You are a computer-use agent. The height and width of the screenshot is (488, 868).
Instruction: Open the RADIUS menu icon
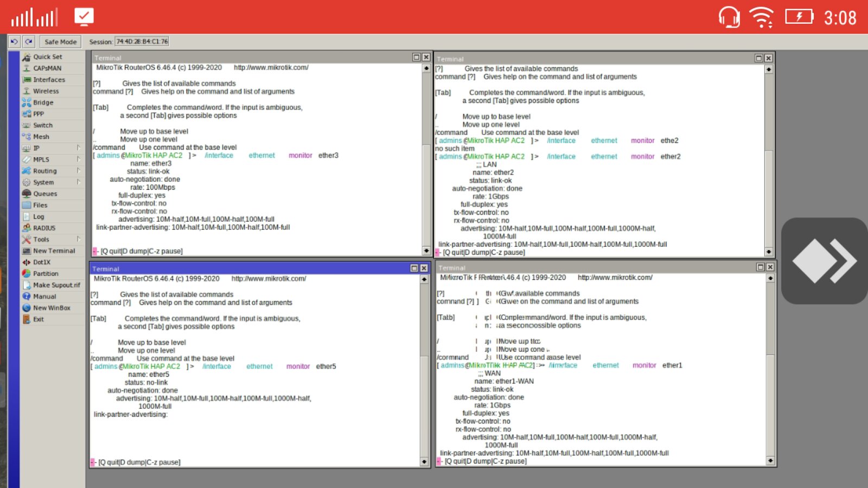coord(26,228)
